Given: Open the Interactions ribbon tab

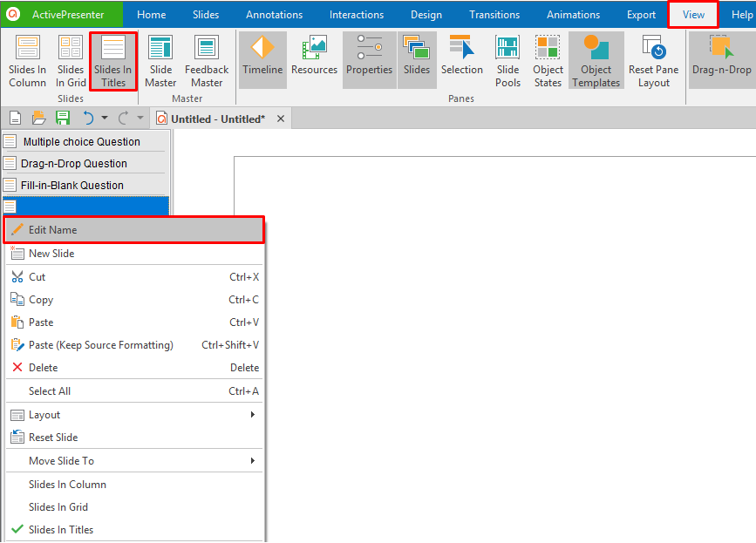Looking at the screenshot, I should 357,15.
